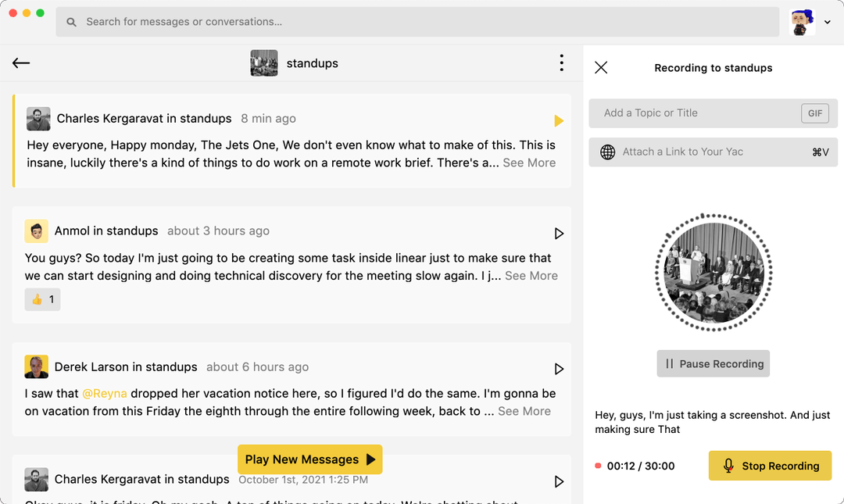Image resolution: width=844 pixels, height=504 pixels.
Task: Click the October 1st, 2021 1:25 PM timestamp
Action: 303,480
